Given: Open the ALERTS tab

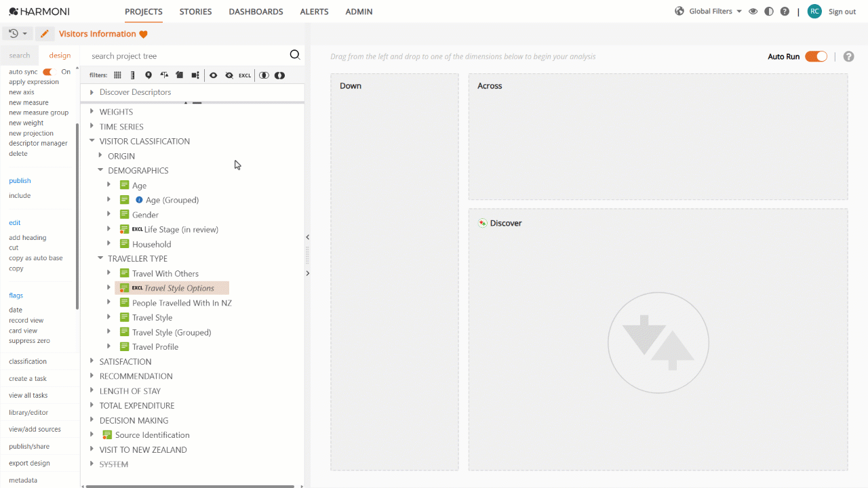Looking at the screenshot, I should pos(314,12).
